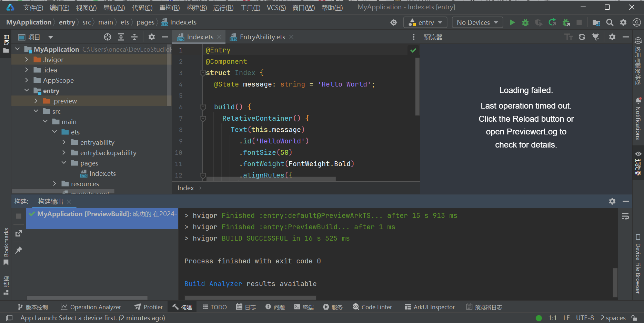Open build panel settings gear
644x323 pixels.
[x=612, y=201]
